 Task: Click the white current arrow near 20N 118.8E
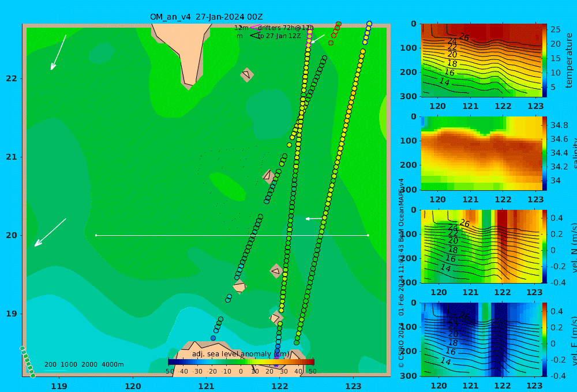pyautogui.click(x=50, y=232)
